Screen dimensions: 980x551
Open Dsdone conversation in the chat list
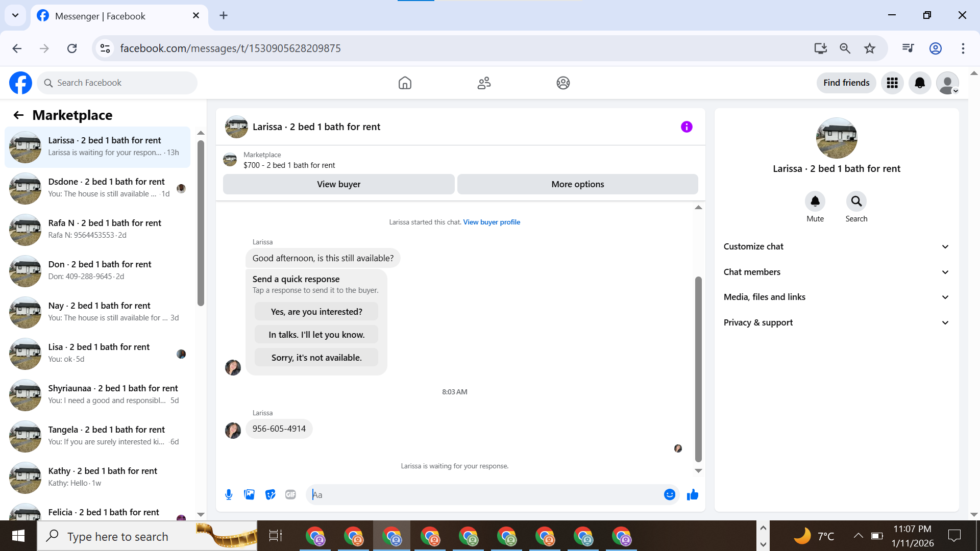(x=97, y=188)
